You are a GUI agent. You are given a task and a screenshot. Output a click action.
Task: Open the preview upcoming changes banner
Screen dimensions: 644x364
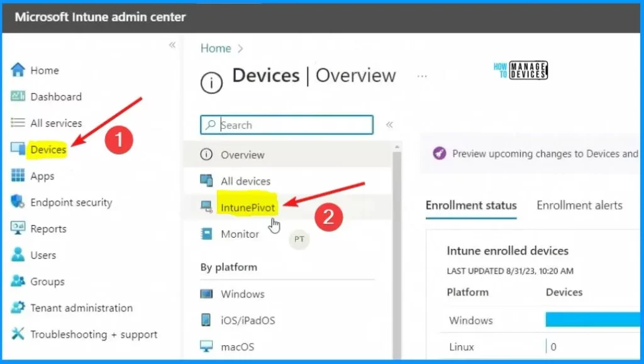(x=531, y=153)
